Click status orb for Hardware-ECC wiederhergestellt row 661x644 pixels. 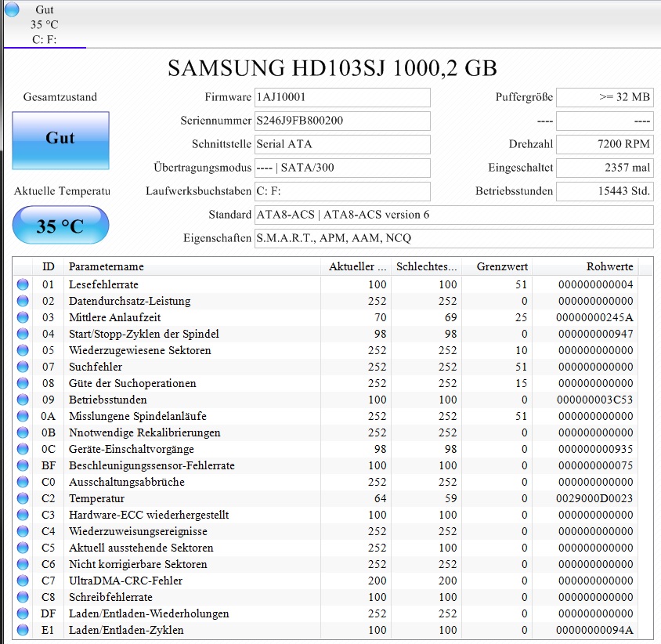(x=23, y=515)
